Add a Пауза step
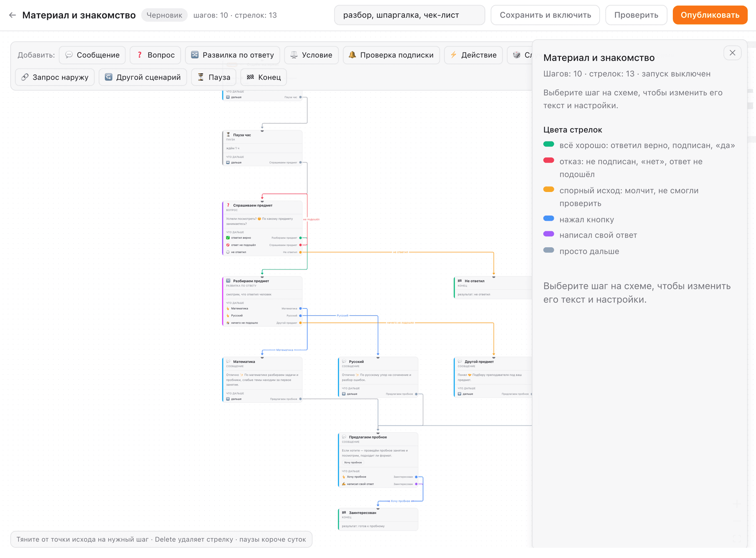The height and width of the screenshot is (558, 756). tap(214, 77)
